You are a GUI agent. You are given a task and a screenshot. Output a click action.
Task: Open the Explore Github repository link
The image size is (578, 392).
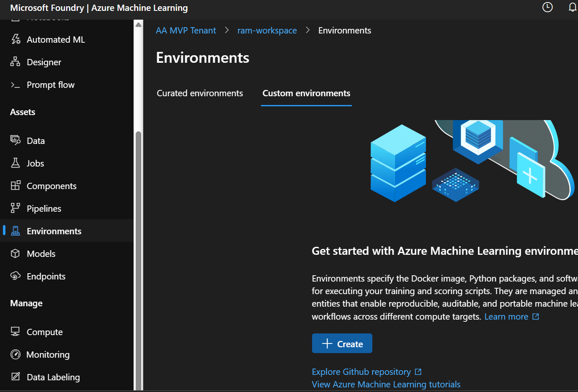click(x=361, y=372)
